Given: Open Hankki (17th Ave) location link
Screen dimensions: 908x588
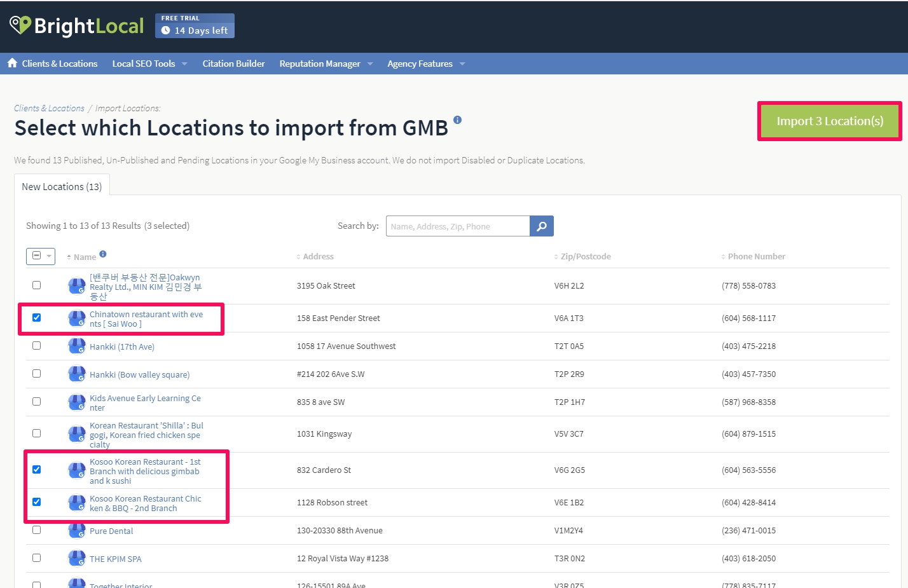Looking at the screenshot, I should pos(122,346).
